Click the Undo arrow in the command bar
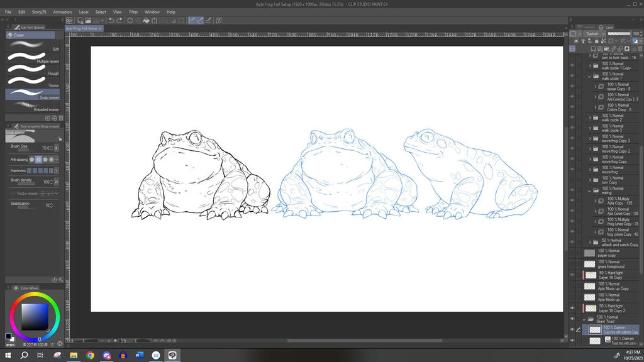Image resolution: width=644 pixels, height=362 pixels. (111, 20)
